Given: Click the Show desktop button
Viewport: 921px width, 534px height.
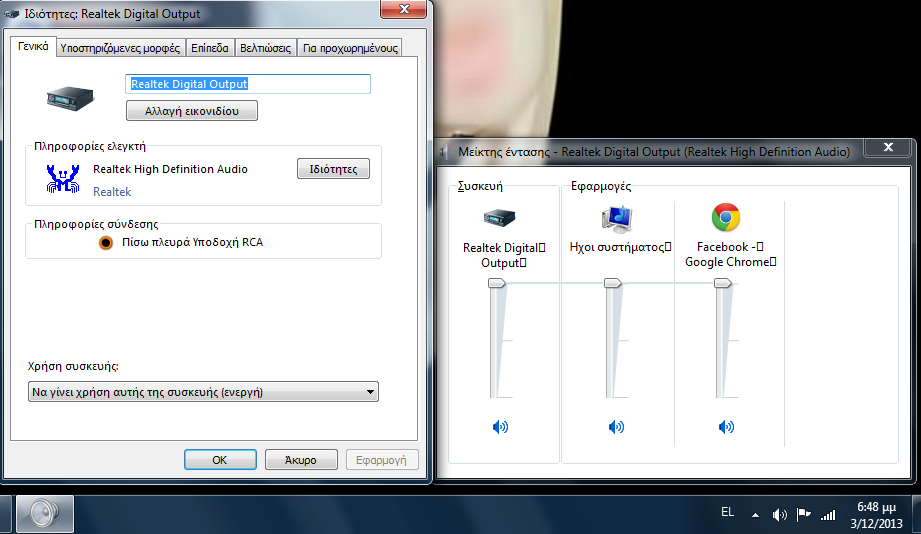Looking at the screenshot, I should (x=916, y=514).
